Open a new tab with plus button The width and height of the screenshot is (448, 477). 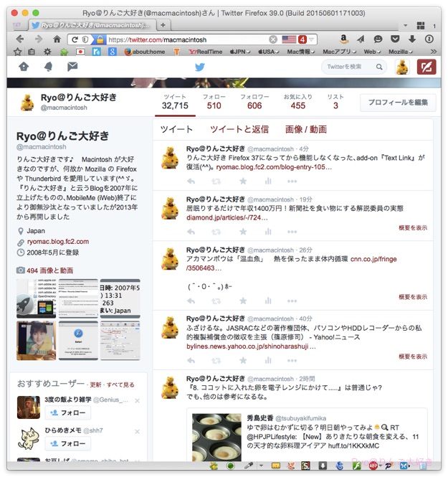[163, 25]
